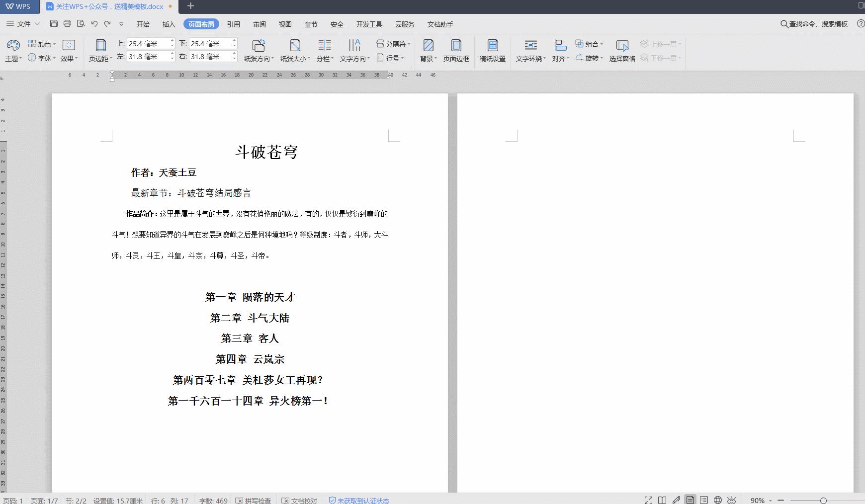
Task: Switch to the 插入 ribbon tab
Action: [x=169, y=24]
